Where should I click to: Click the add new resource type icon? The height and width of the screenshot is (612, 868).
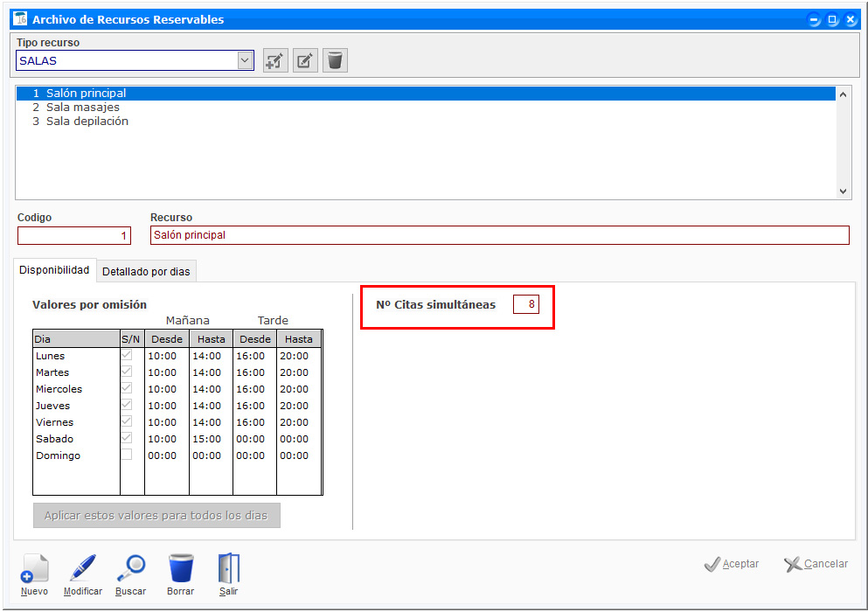[x=275, y=60]
